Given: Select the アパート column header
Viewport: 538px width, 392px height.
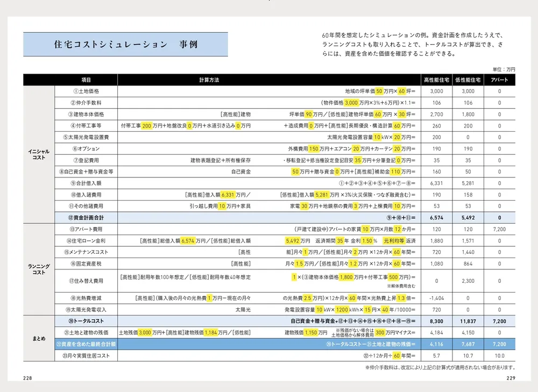Looking at the screenshot, I should pyautogui.click(x=499, y=80).
